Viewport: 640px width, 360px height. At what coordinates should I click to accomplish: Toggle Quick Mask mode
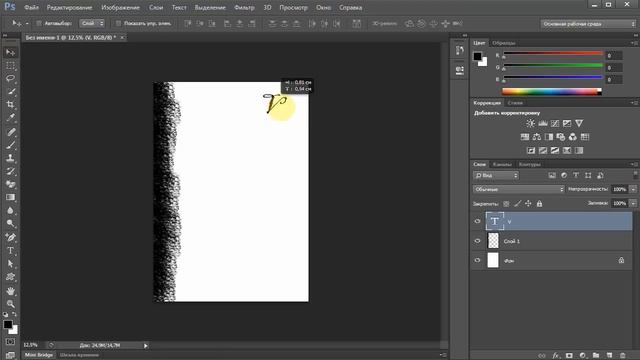pyautogui.click(x=11, y=342)
